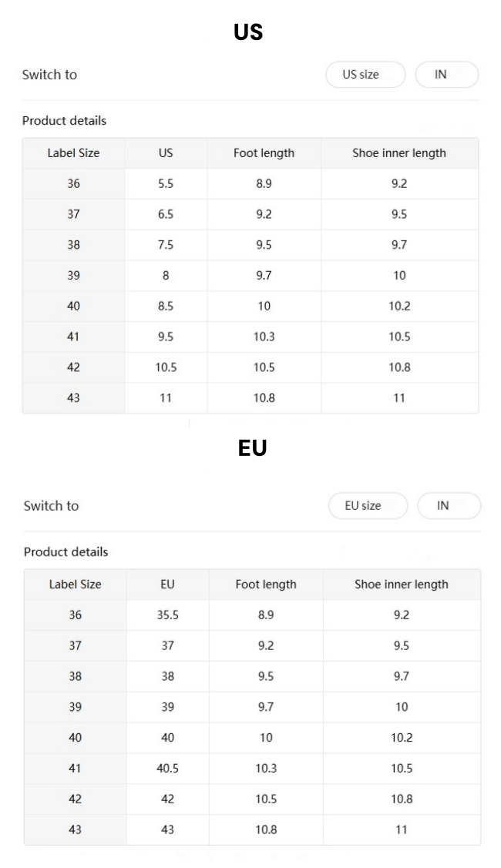Select Foot length header in US table
This screenshot has width=501, height=868.
click(x=264, y=153)
